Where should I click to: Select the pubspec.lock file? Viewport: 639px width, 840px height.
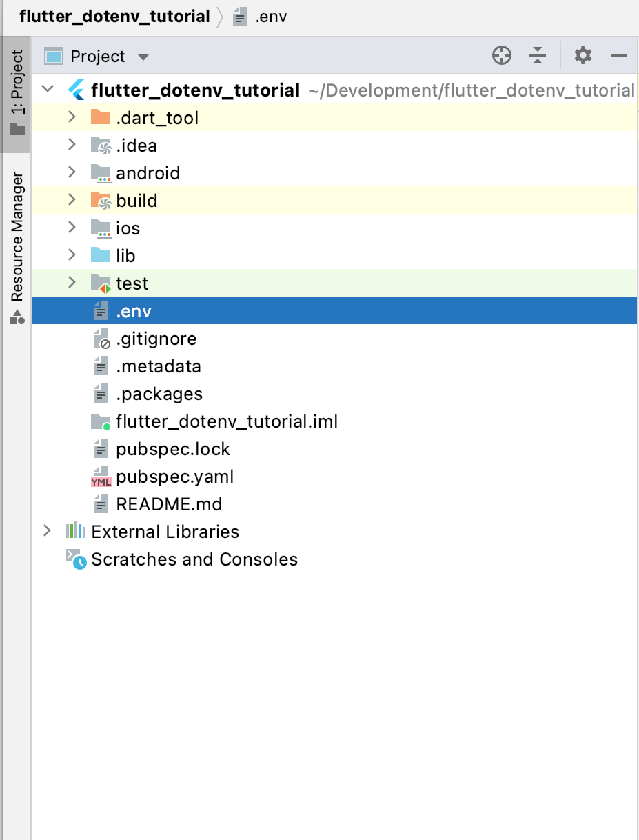point(173,449)
